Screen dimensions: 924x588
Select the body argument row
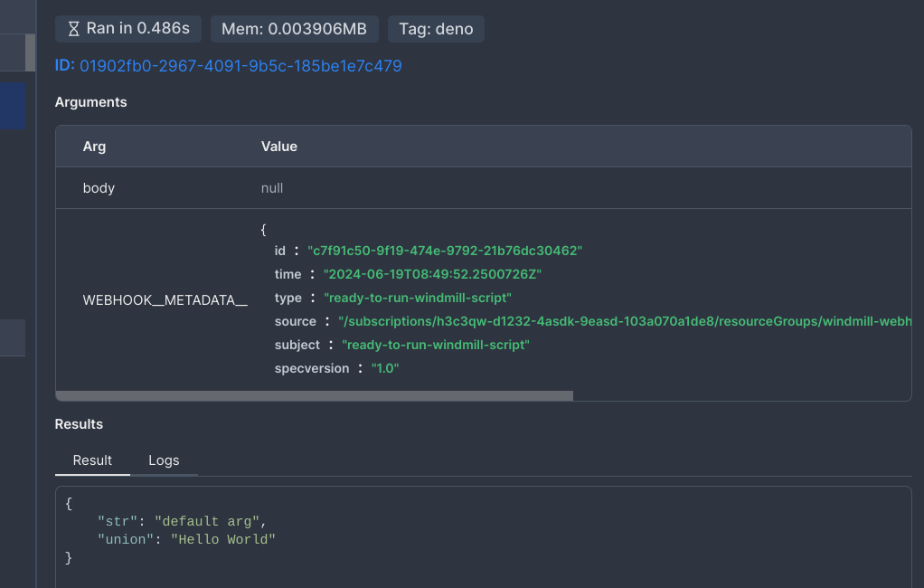point(98,187)
